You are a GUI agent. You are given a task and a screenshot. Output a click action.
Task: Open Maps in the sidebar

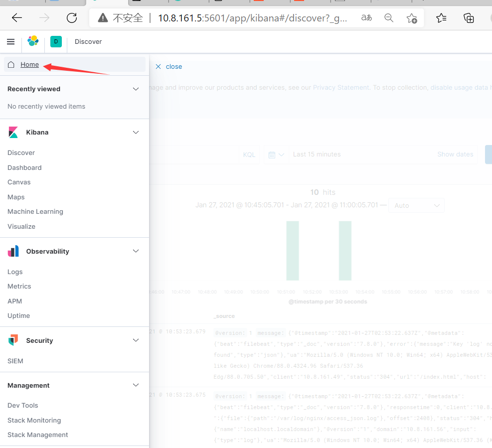click(x=16, y=197)
